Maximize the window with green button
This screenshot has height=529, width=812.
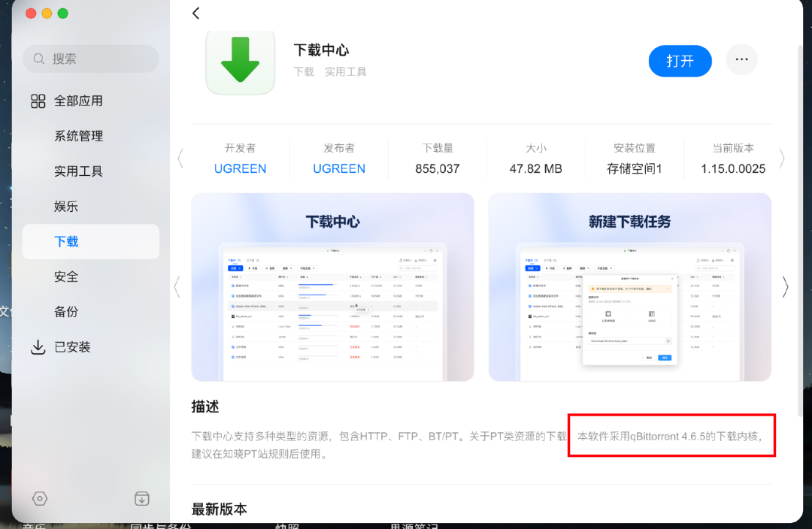pyautogui.click(x=63, y=14)
